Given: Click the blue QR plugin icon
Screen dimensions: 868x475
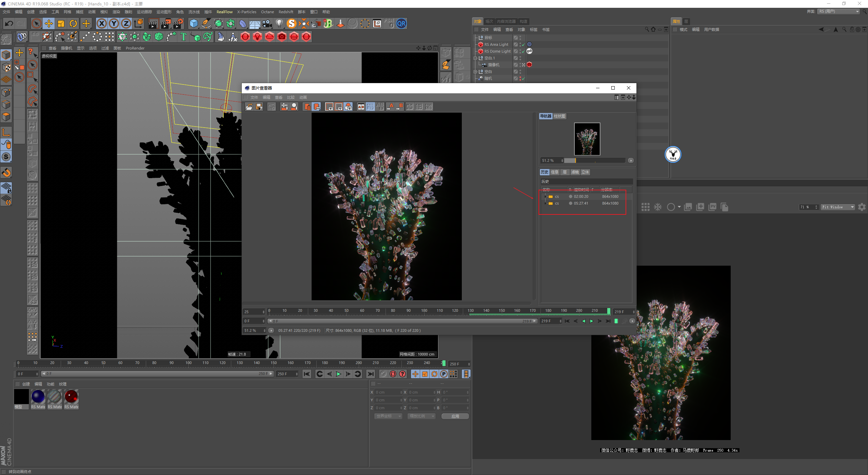Looking at the screenshot, I should point(401,23).
